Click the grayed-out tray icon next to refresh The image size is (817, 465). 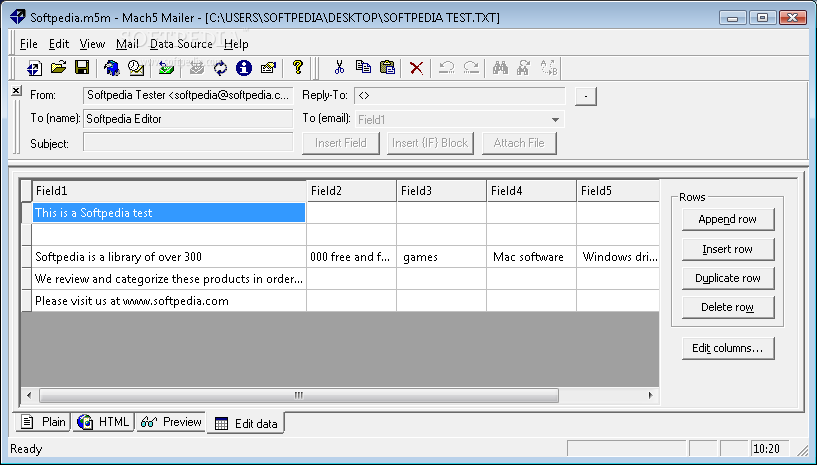click(196, 68)
